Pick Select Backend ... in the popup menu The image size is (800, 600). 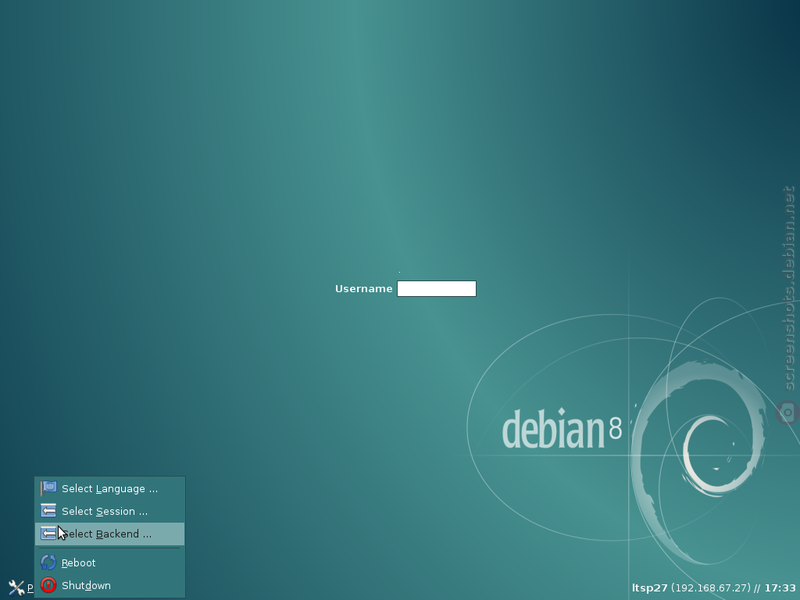coord(110,534)
